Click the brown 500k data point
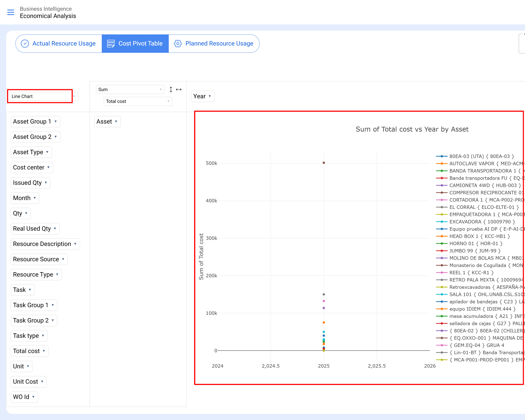525x420 pixels. (324, 163)
